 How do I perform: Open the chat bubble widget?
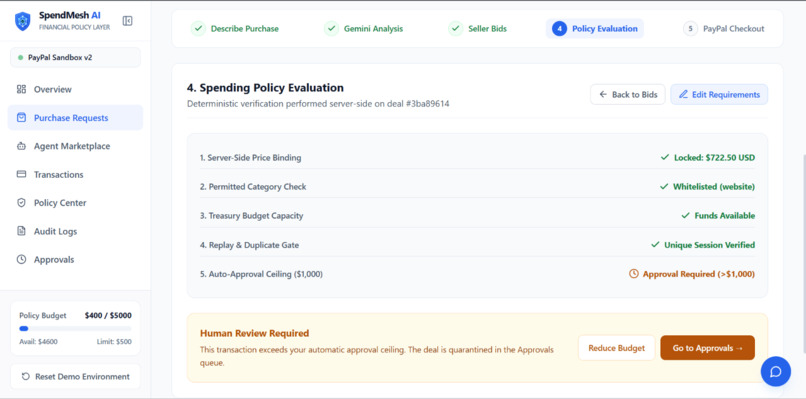[x=776, y=371]
